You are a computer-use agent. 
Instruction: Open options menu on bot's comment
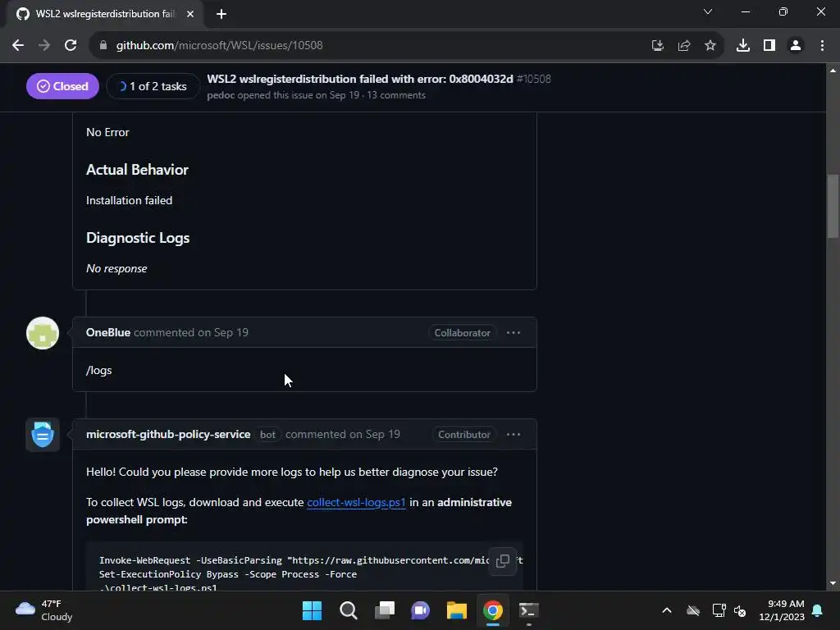[514, 435]
